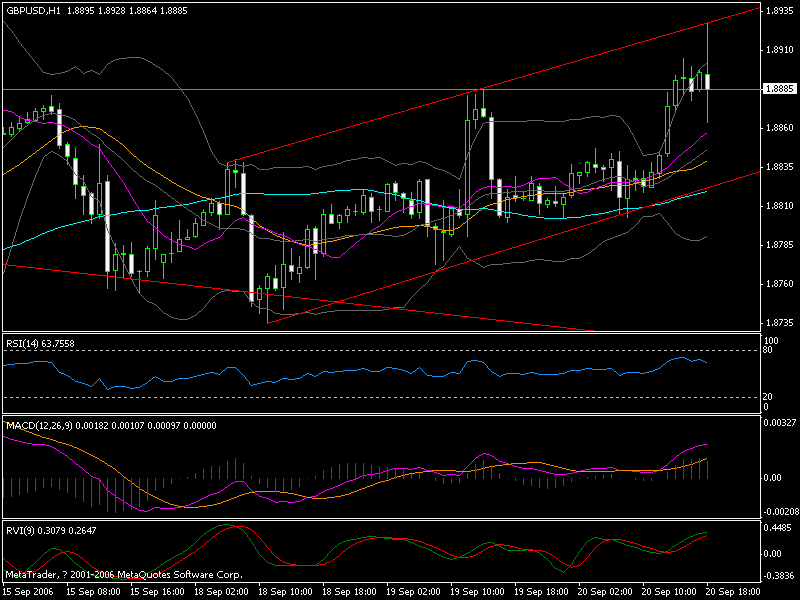
Task: Click the MACD axis zero label 0.00
Action: (773, 478)
